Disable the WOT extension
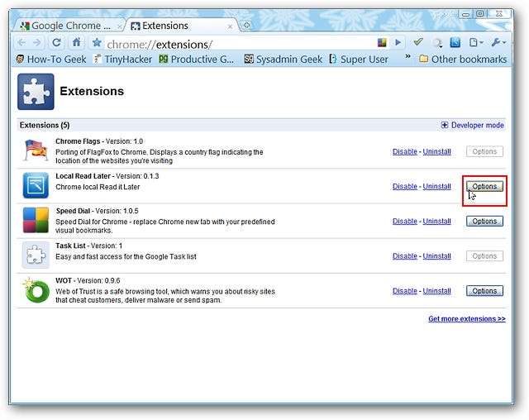This screenshot has height=420, width=529. 405,291
